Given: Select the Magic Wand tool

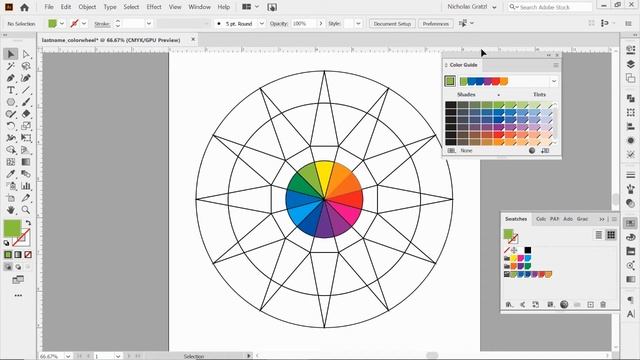Looking at the screenshot, I should click(11, 66).
